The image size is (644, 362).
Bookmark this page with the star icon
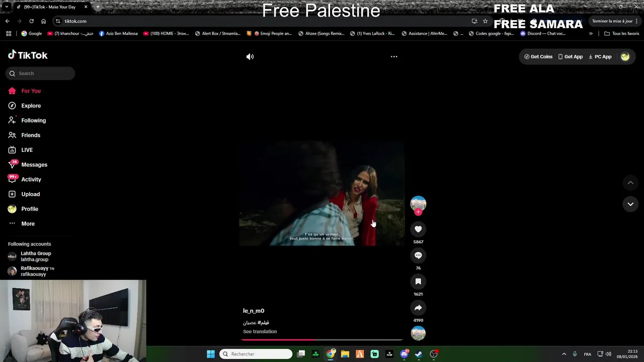pos(485,21)
